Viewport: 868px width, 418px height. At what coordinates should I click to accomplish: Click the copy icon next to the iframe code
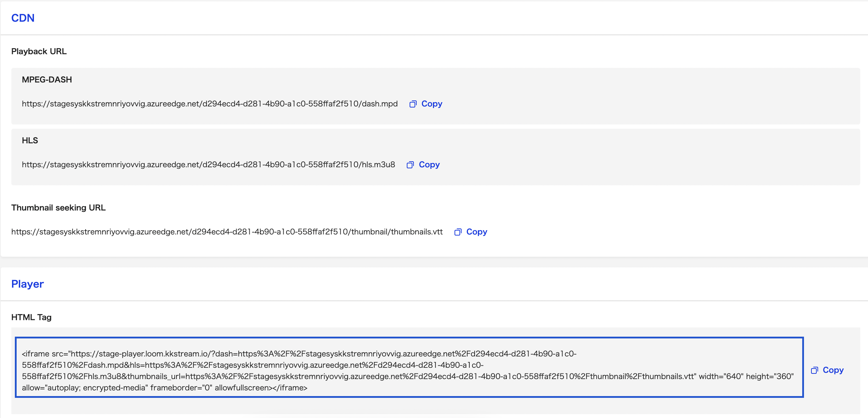(x=814, y=370)
